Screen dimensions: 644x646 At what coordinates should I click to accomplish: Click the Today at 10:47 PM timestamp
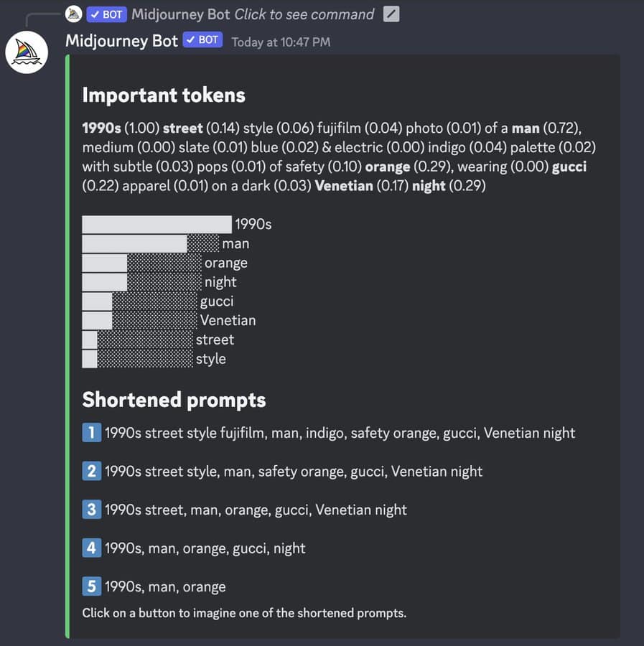(281, 42)
